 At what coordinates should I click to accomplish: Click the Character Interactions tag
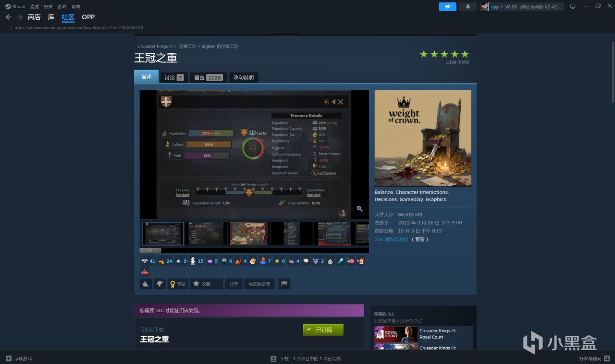(x=422, y=192)
